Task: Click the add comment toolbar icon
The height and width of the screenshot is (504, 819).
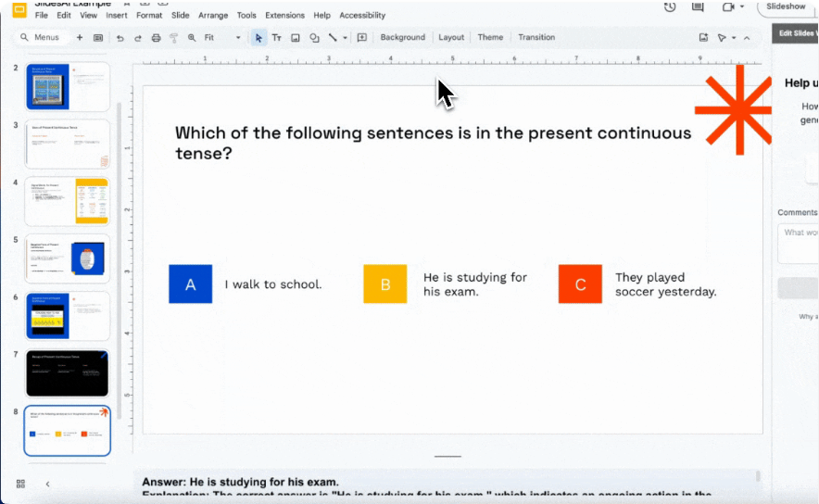Action: pos(361,38)
